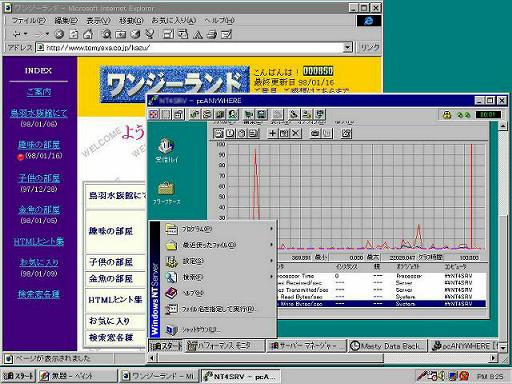Expand the プログラム submenu arrow
The height and width of the screenshot is (384, 512).
pyautogui.click(x=272, y=229)
